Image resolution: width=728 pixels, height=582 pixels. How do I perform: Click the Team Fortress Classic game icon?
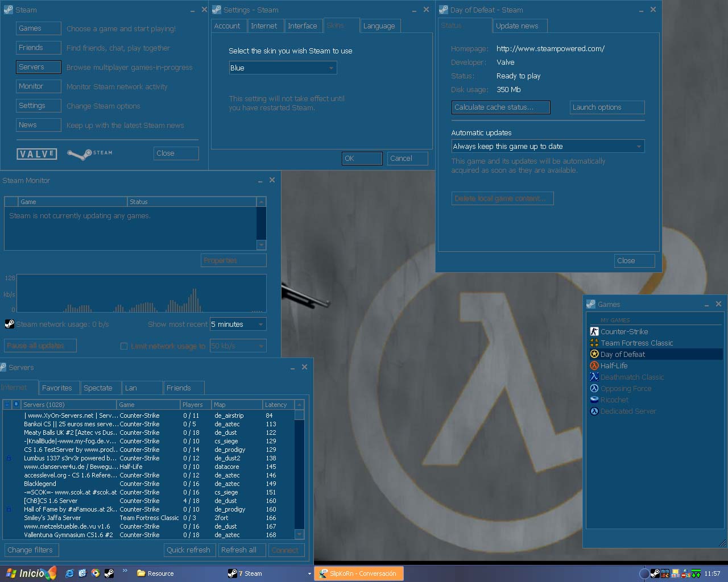coord(594,343)
